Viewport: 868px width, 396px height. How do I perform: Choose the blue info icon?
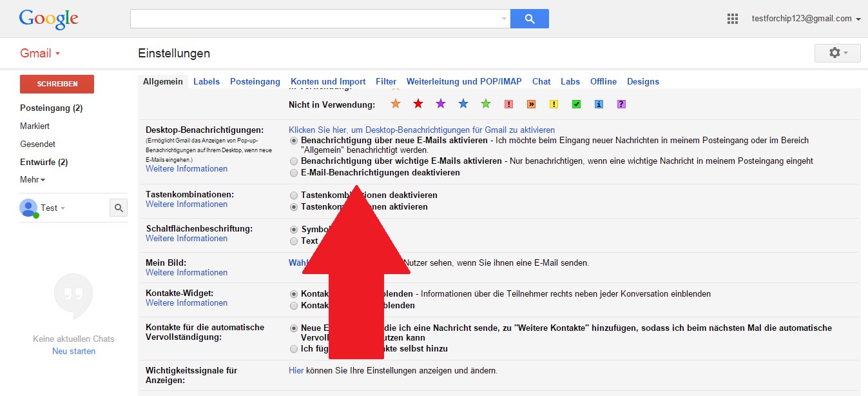(x=599, y=104)
